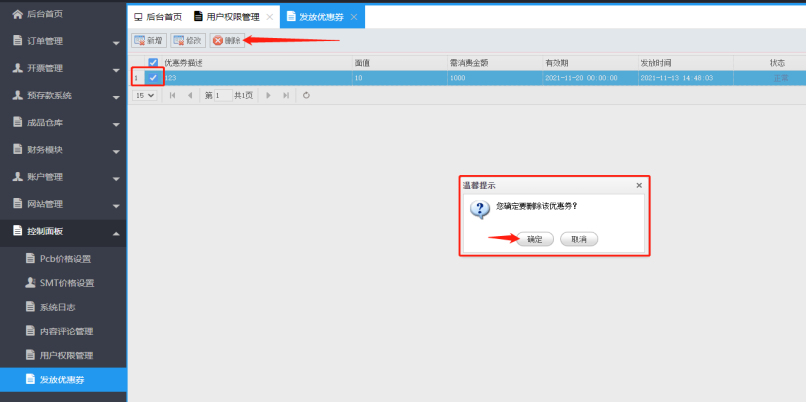Confirm deletion with the 确定 button

point(535,239)
